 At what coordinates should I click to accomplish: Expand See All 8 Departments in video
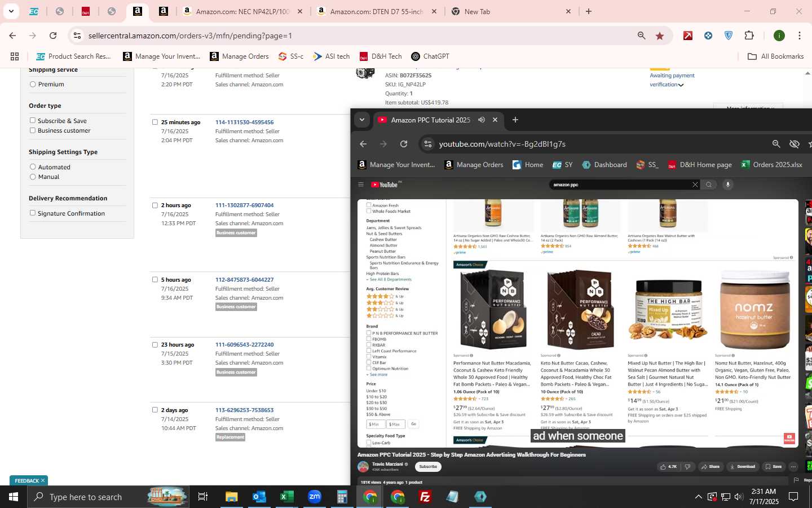point(389,279)
